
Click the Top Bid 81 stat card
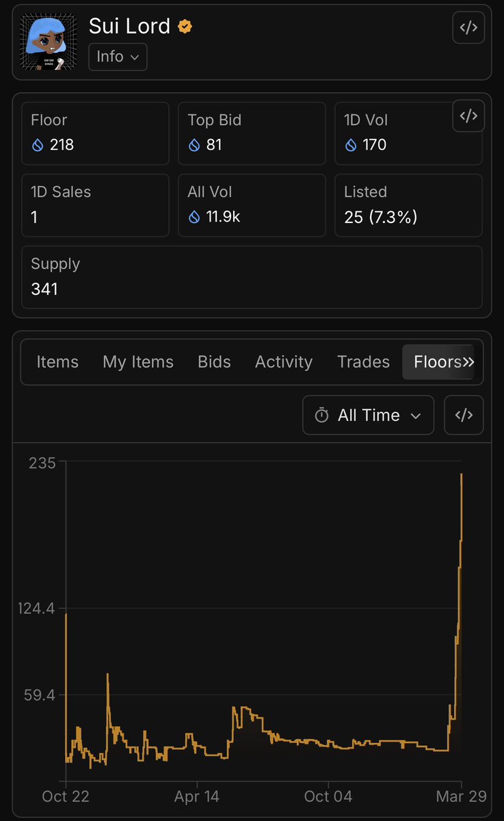click(252, 133)
